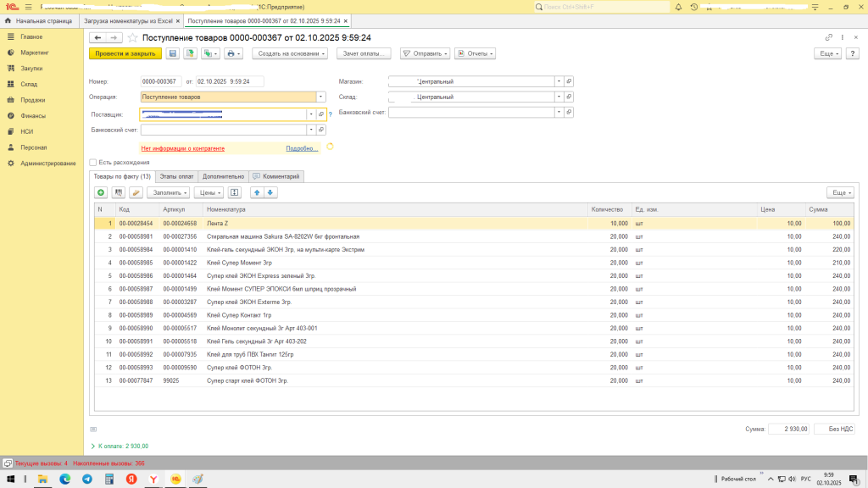Open the supplier card using its open icon
Image resolution: width=868 pixels, height=488 pixels.
coord(321,114)
